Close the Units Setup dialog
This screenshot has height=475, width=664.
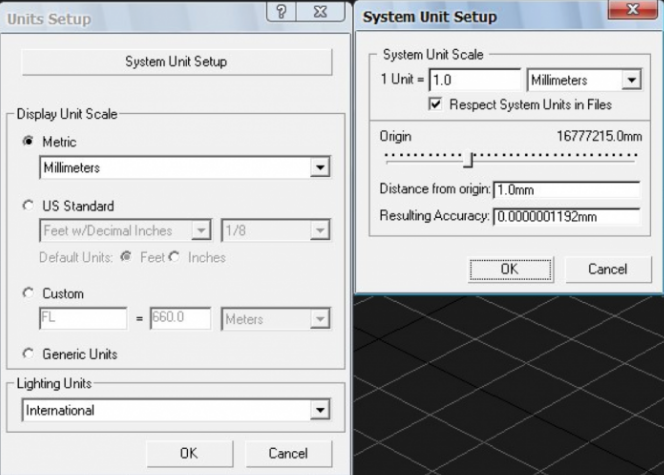click(321, 11)
